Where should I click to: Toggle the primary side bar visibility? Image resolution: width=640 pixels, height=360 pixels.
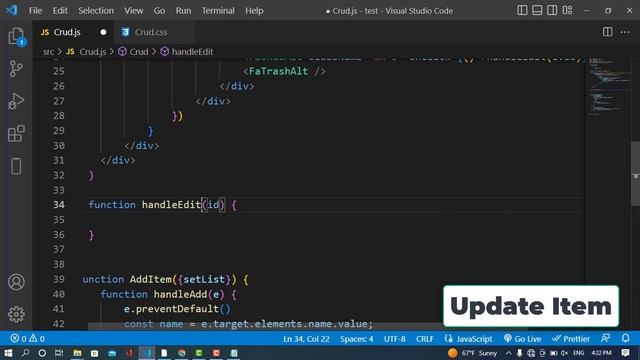pos(522,10)
